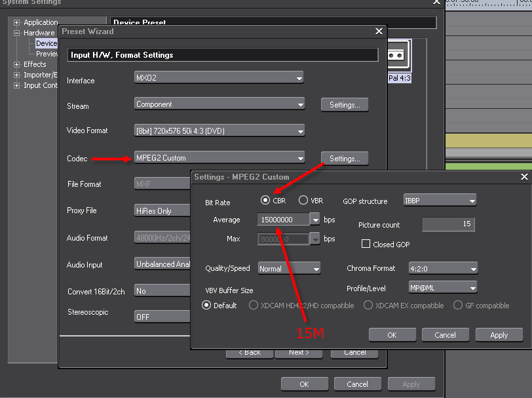
Task: Enable the Closed GOP checkbox
Action: (x=366, y=244)
